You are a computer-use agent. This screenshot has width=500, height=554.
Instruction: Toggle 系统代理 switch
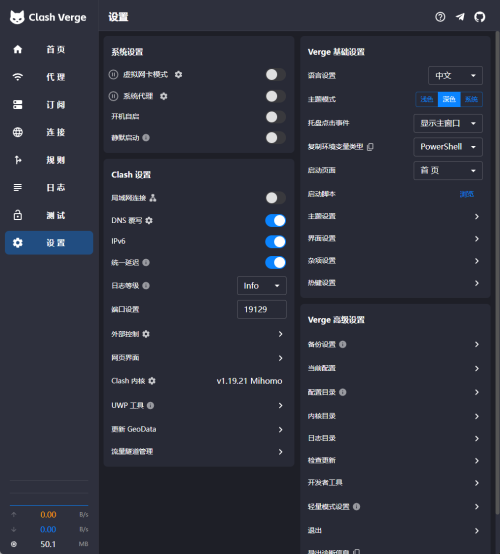click(276, 96)
